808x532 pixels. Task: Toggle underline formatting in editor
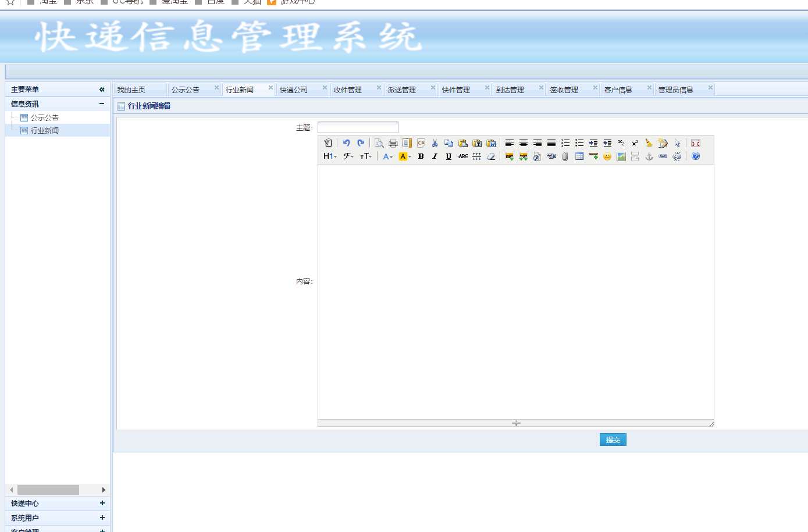tap(449, 156)
